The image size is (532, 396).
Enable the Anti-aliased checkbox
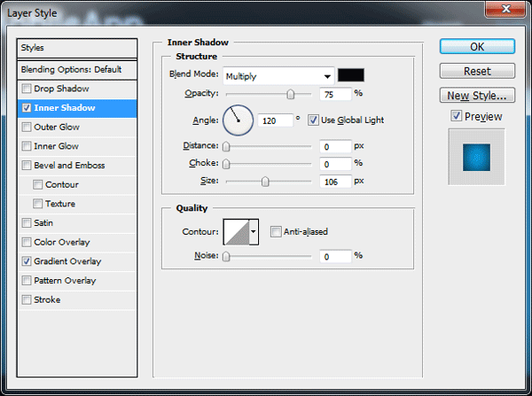coord(276,232)
